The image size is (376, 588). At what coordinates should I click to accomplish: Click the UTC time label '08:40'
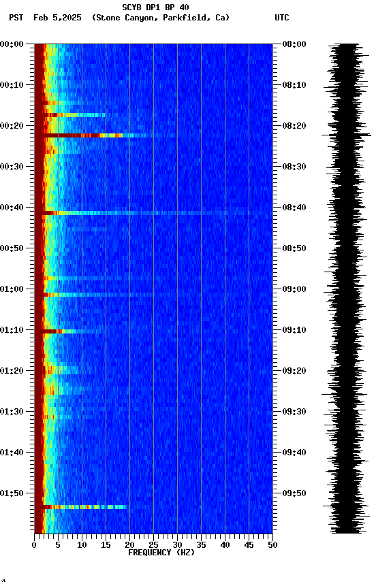(294, 208)
